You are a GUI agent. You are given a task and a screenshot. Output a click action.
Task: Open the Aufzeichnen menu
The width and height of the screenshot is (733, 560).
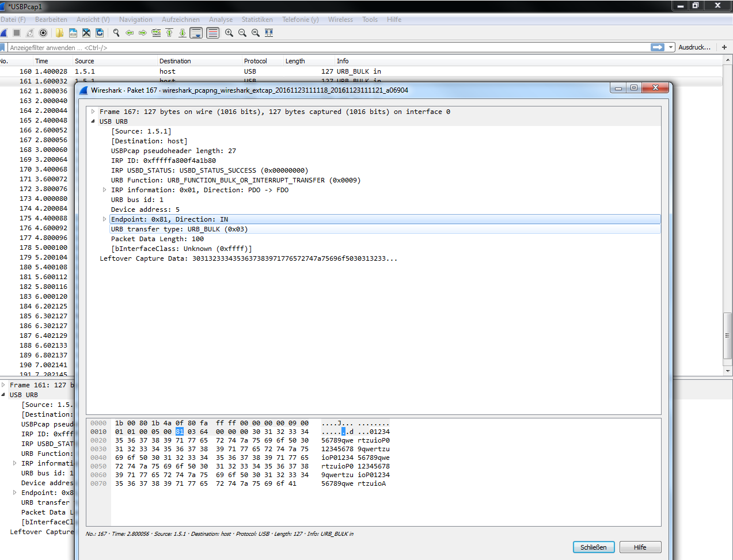click(x=181, y=20)
